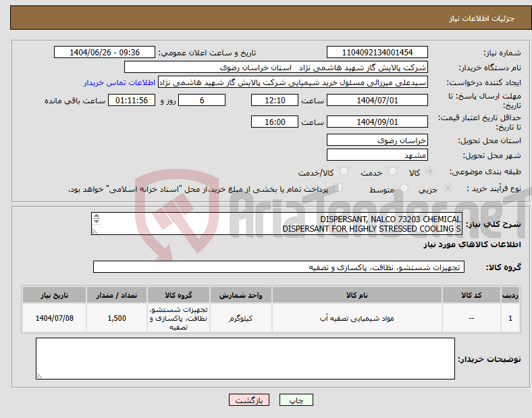The image size is (532, 418).
Task: Click scroll-up arrow in description box
Action: (x=97, y=216)
